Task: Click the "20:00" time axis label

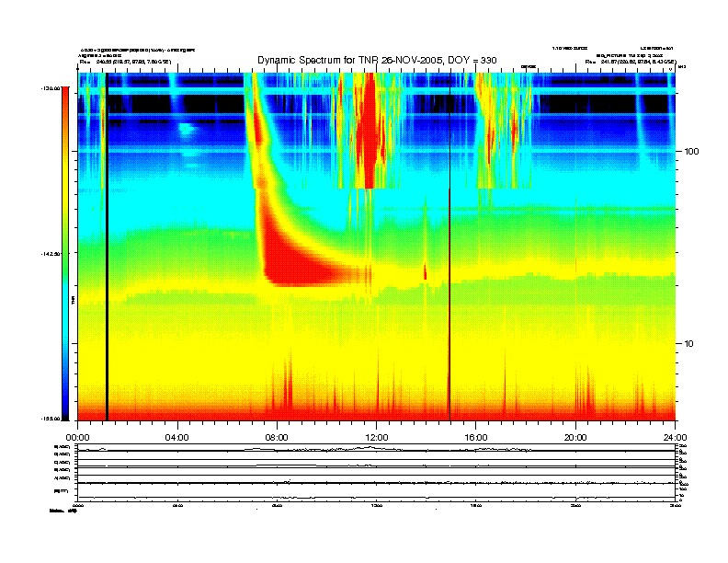Action: point(575,438)
